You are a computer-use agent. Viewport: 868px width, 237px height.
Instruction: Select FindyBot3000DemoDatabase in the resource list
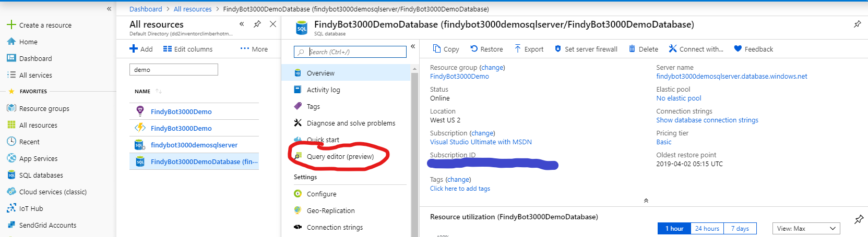(194, 161)
